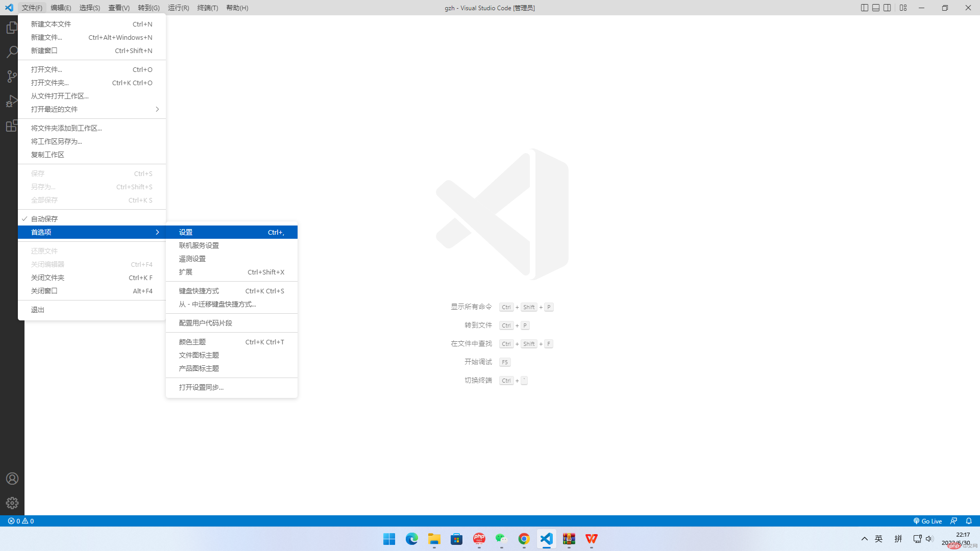Open Windows Start button on taskbar
This screenshot has width=980, height=551.
tap(389, 539)
